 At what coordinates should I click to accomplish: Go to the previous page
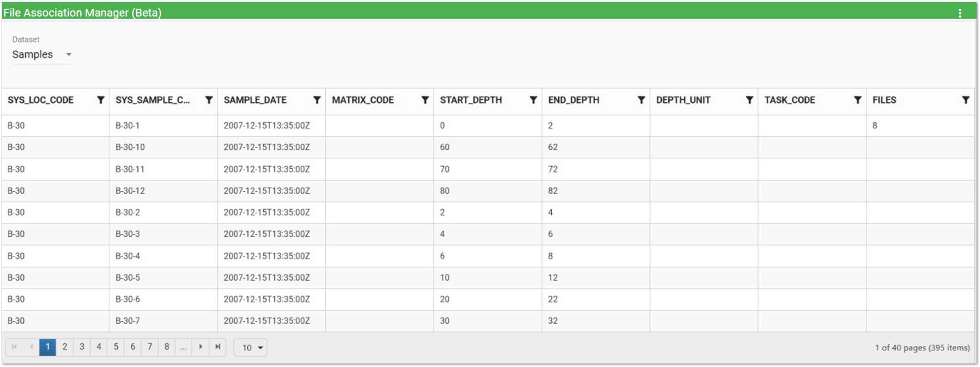click(31, 347)
